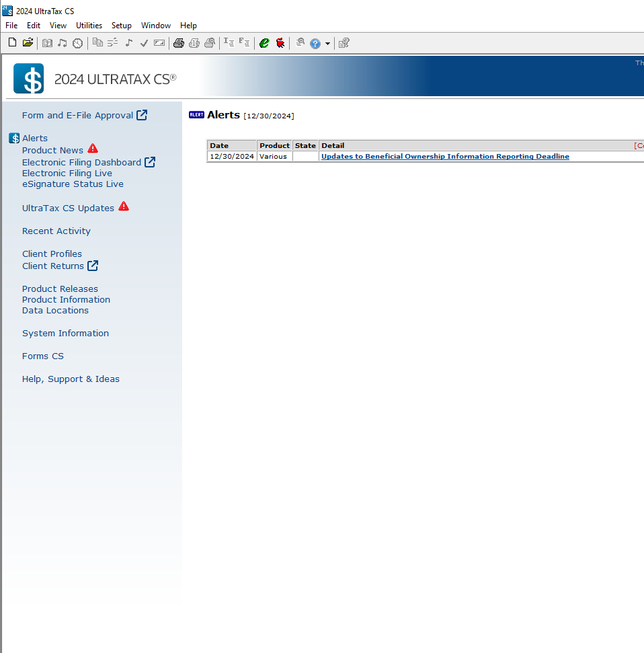This screenshot has width=644, height=653.
Task: Click the checkmark toolbar icon
Action: coord(144,43)
